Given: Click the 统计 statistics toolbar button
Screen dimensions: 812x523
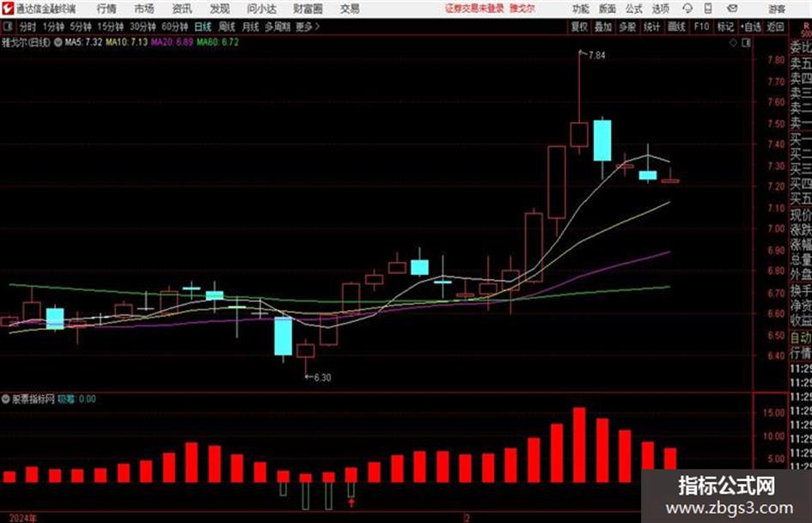Looking at the screenshot, I should [652, 27].
